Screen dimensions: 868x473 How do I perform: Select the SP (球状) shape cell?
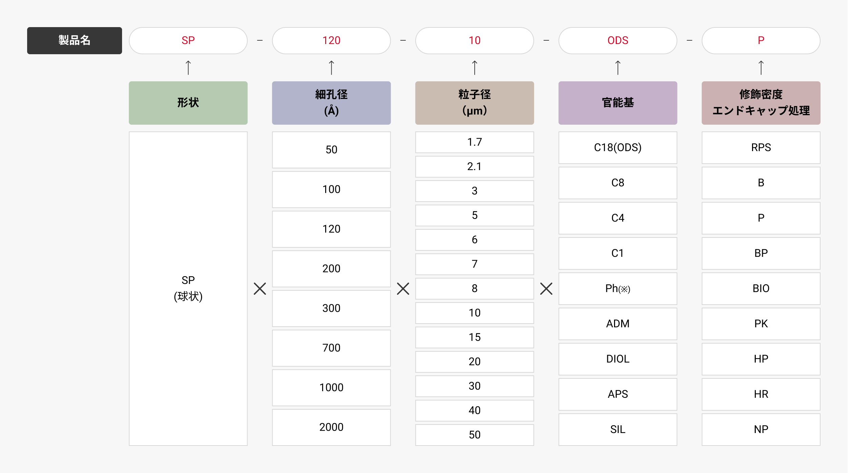[x=188, y=289]
